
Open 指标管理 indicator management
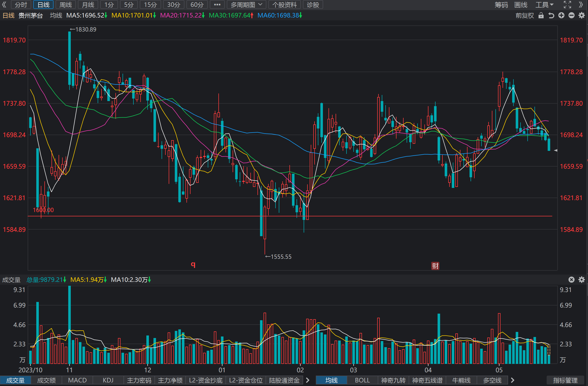(x=565, y=380)
